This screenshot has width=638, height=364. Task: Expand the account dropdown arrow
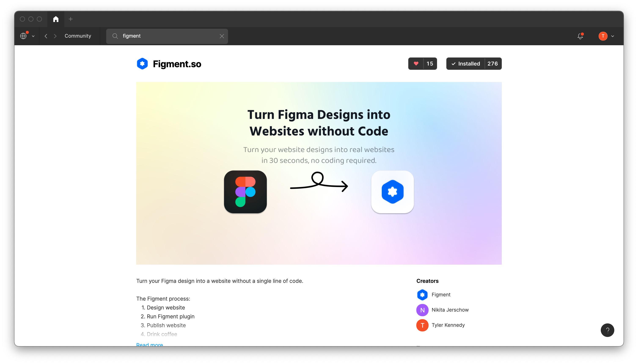coord(612,36)
